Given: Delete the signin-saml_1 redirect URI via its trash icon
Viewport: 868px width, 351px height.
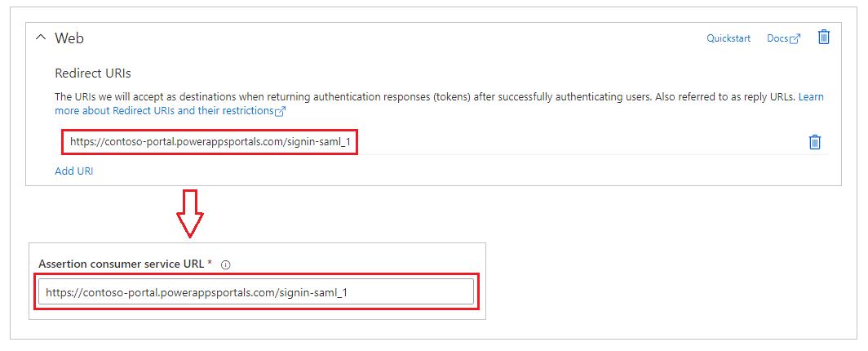Looking at the screenshot, I should pos(814,142).
